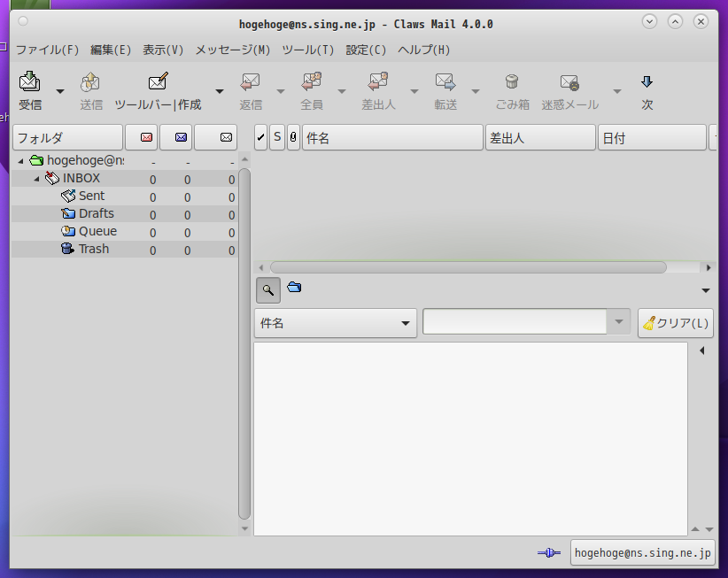Click the S status column header
This screenshot has height=578, width=728.
(x=277, y=137)
